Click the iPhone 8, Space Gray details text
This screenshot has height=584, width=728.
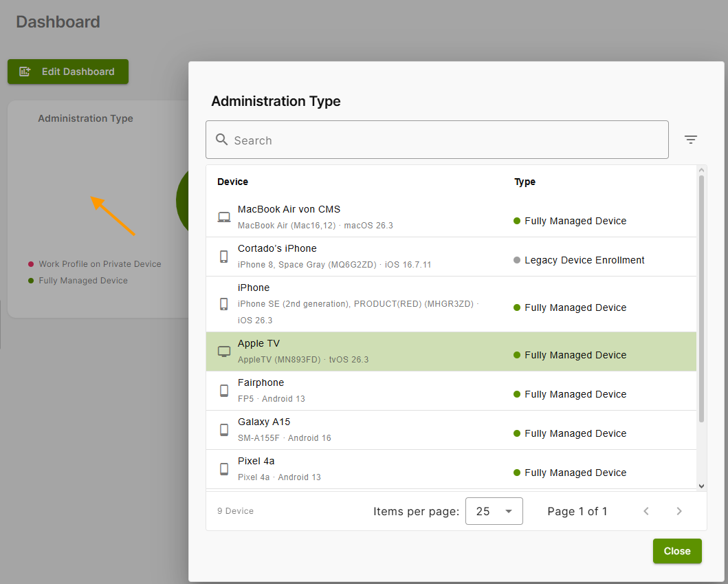[334, 264]
